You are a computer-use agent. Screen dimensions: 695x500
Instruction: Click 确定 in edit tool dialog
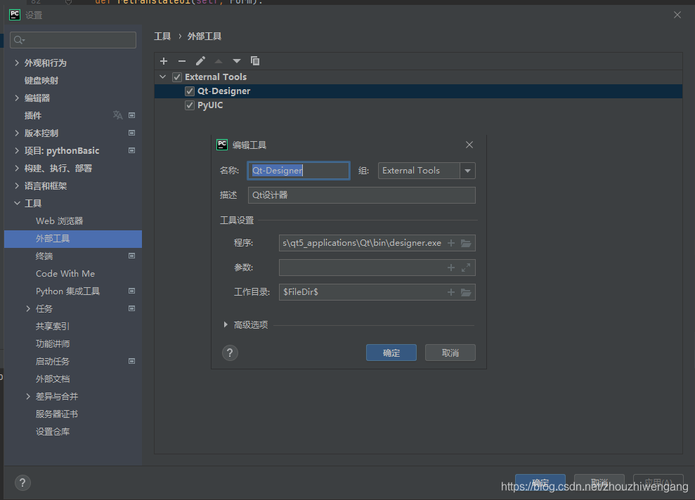[391, 353]
